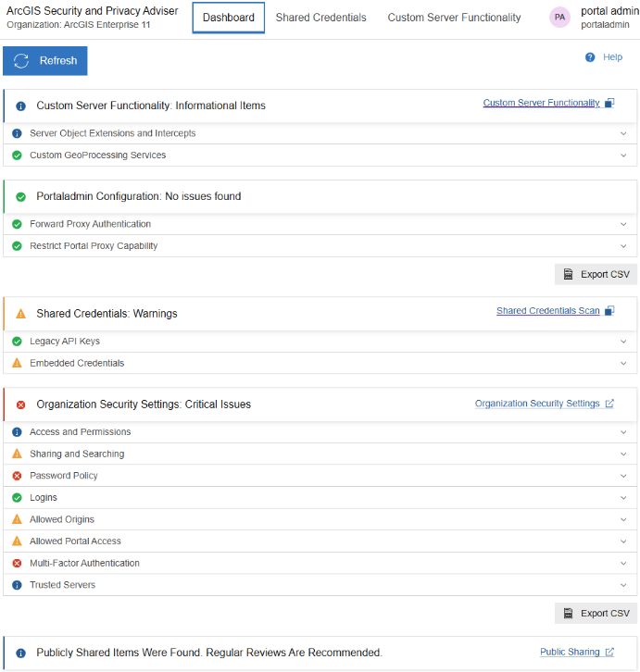Click the icon beside Shared Credentials Scan link
This screenshot has width=640, height=672.
pos(609,311)
